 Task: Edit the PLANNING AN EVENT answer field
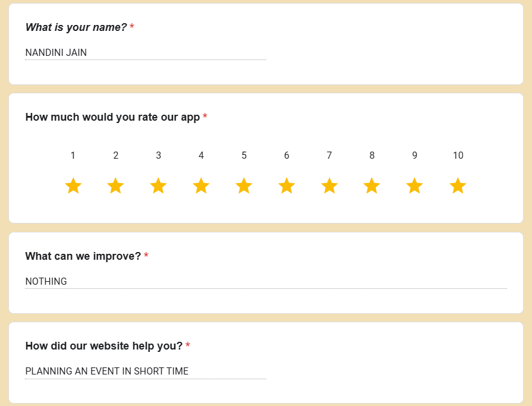145,372
